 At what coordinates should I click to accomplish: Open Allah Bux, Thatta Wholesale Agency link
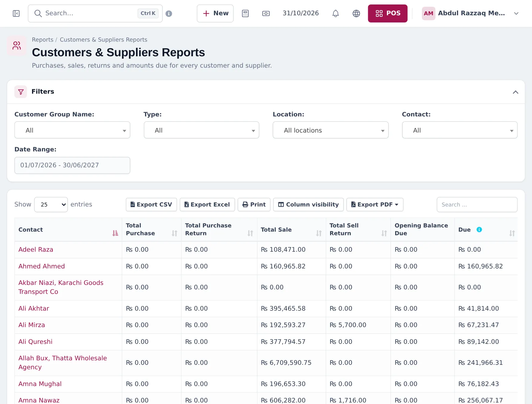click(x=63, y=363)
